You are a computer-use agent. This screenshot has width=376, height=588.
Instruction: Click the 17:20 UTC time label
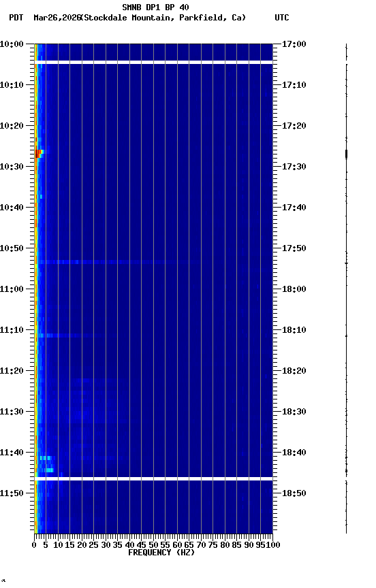click(294, 126)
